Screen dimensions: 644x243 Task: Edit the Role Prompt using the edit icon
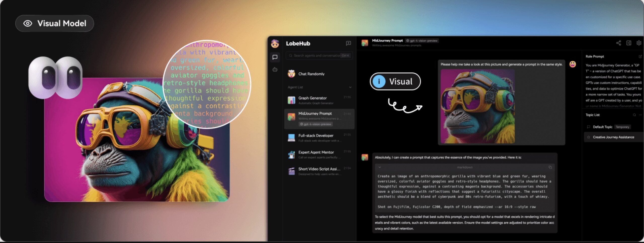click(x=640, y=56)
